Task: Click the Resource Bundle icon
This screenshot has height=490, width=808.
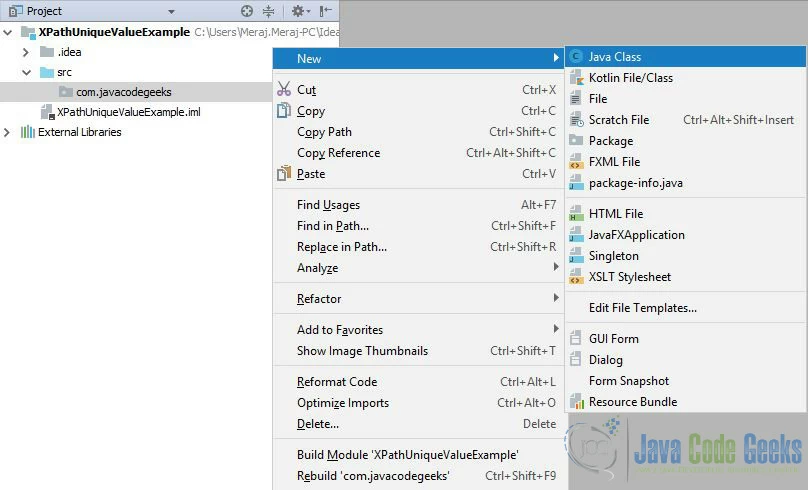Action: coord(577,402)
